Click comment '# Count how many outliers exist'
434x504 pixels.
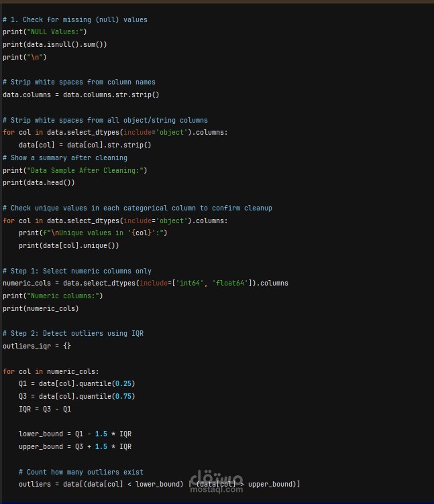point(81,472)
